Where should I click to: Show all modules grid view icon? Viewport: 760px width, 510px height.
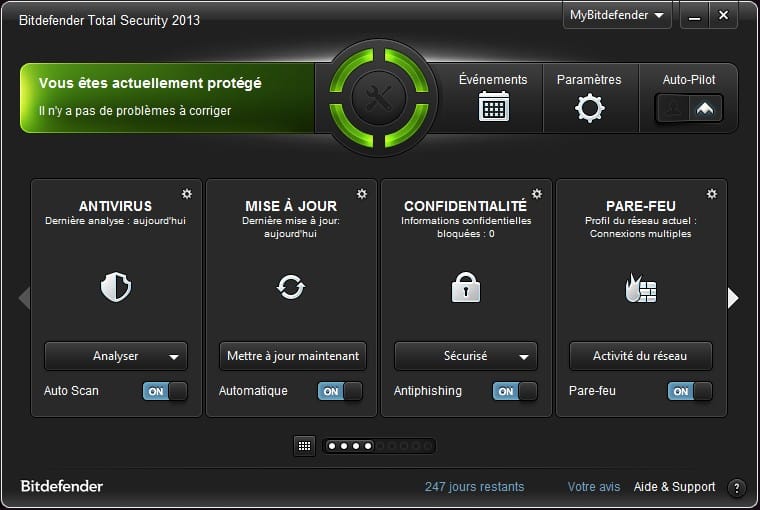pos(304,446)
